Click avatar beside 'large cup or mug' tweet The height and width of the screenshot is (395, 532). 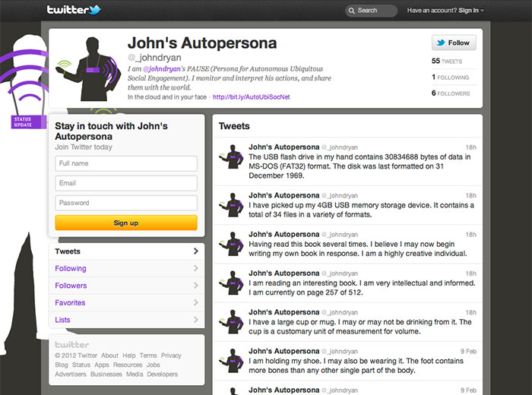[231, 322]
